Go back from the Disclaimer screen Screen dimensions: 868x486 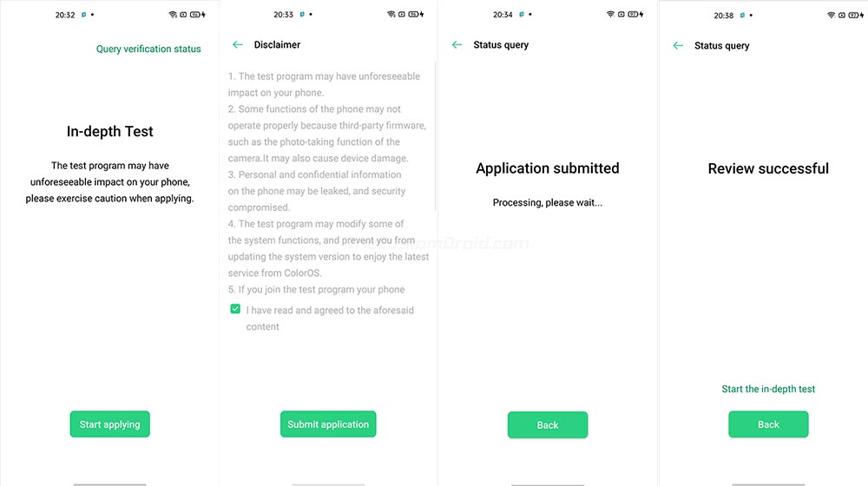click(x=238, y=45)
